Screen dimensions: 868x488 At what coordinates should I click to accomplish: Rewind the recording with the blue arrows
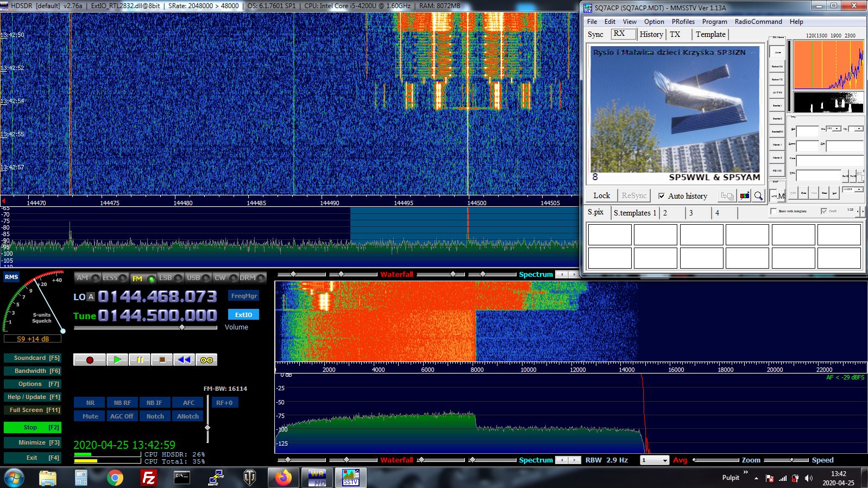(184, 360)
